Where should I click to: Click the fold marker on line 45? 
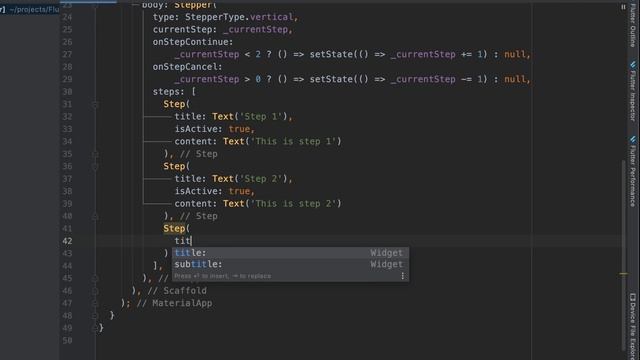pyautogui.click(x=95, y=278)
